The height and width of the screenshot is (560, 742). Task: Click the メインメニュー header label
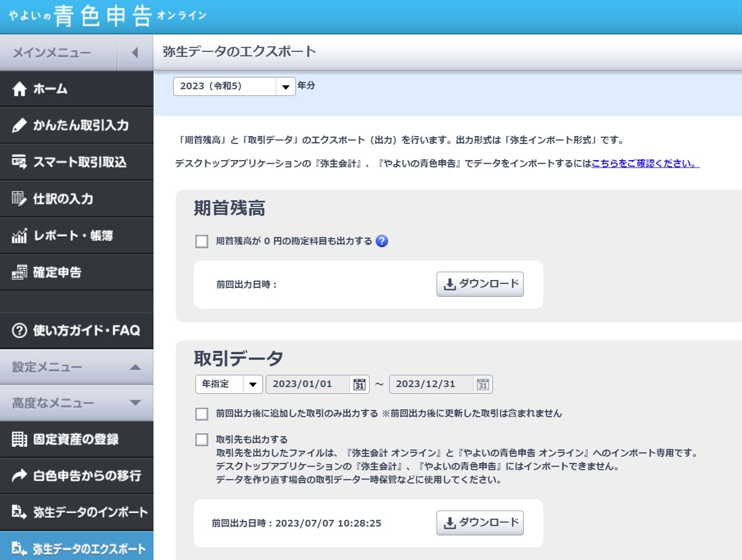[52, 53]
